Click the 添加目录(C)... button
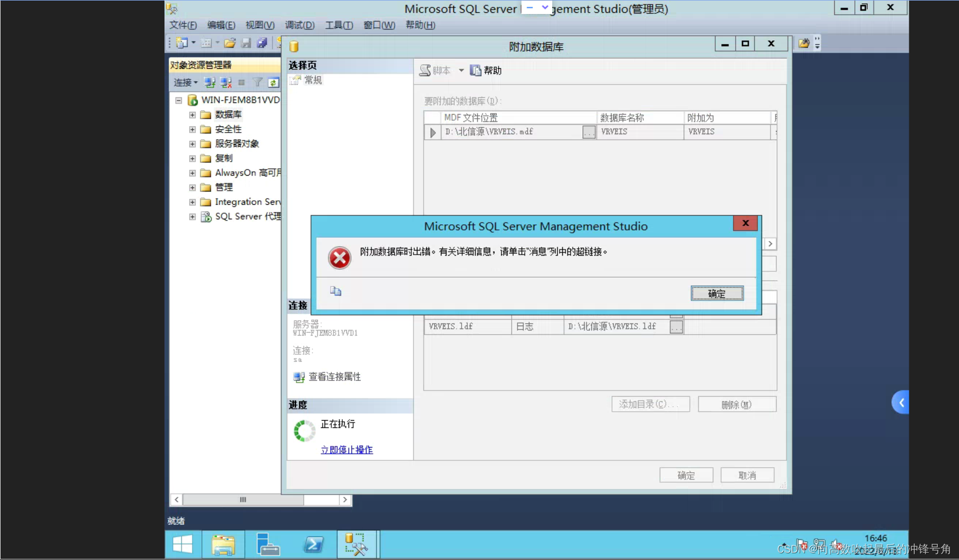Viewport: 959px width, 560px height. coord(651,404)
